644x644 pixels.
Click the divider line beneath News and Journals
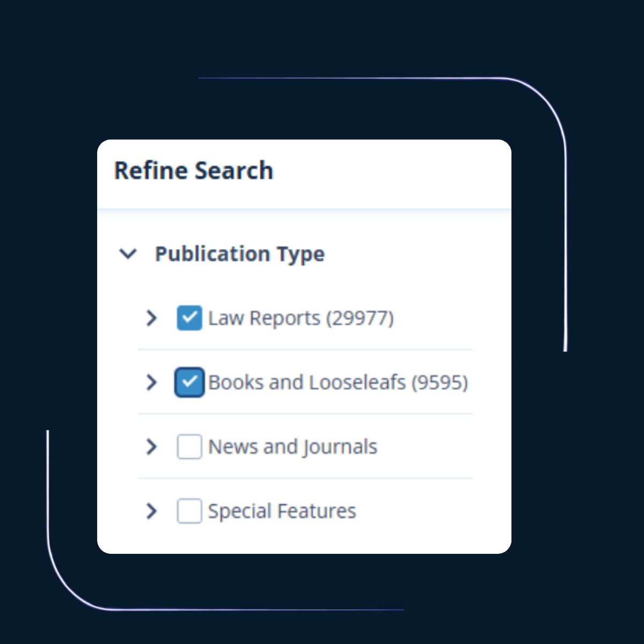coord(305,478)
